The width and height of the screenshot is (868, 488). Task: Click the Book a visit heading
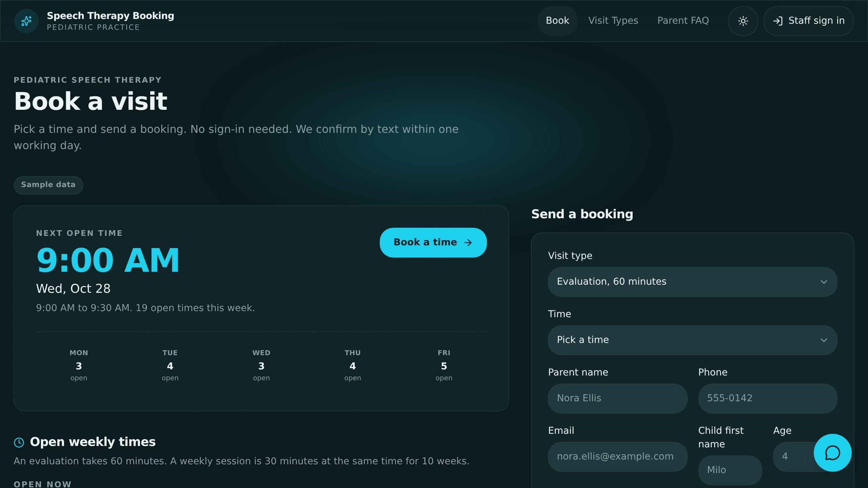point(91,101)
